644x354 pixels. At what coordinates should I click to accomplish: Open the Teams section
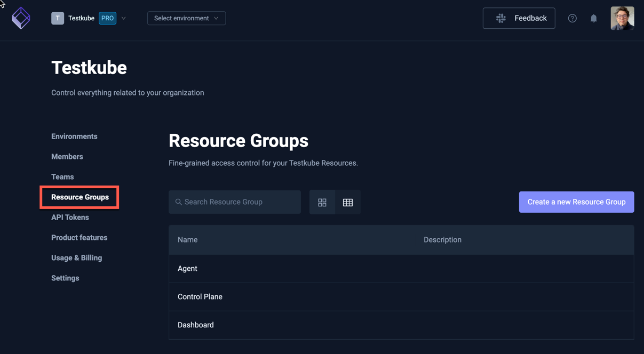(x=62, y=177)
